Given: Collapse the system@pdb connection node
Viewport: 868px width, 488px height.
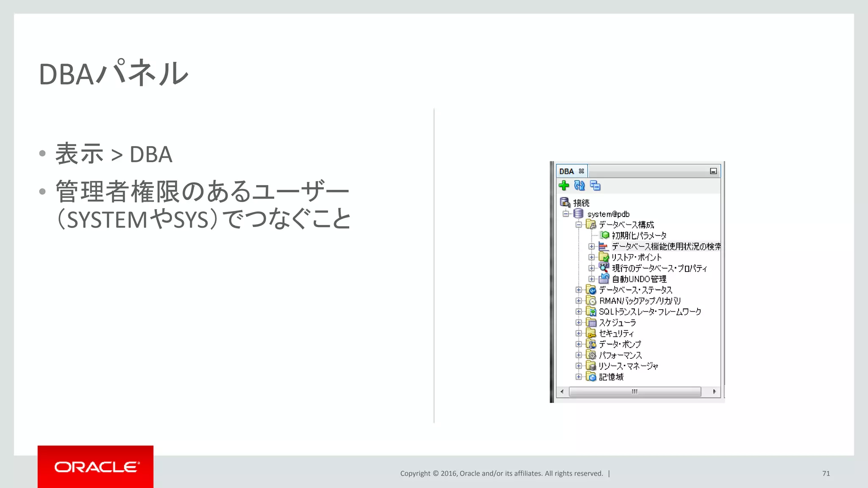Looking at the screenshot, I should [x=566, y=213].
